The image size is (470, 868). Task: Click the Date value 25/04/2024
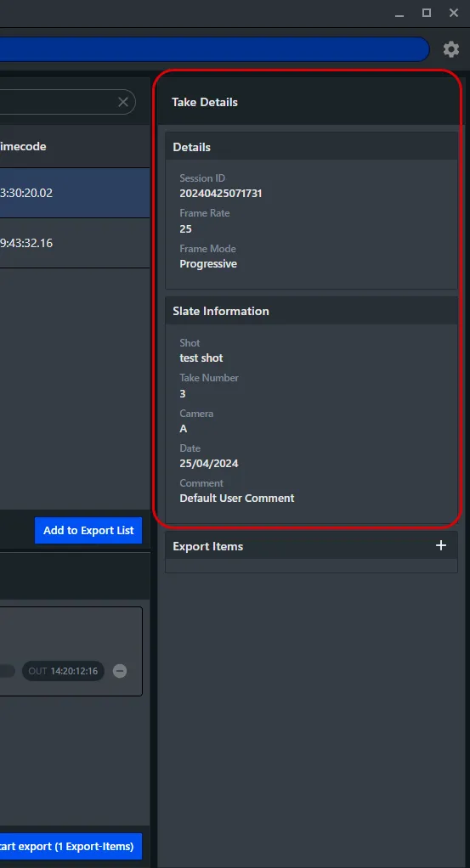(209, 464)
